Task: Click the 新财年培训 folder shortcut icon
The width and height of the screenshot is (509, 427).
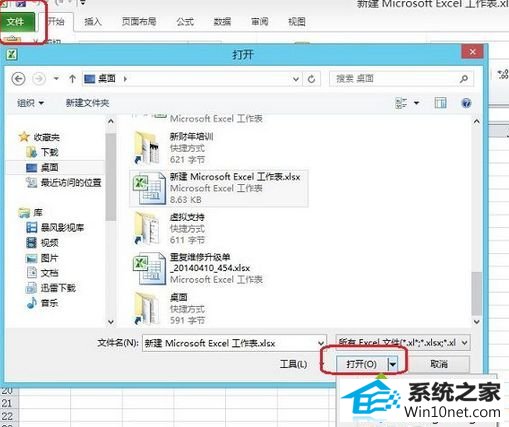Action: coord(147,148)
